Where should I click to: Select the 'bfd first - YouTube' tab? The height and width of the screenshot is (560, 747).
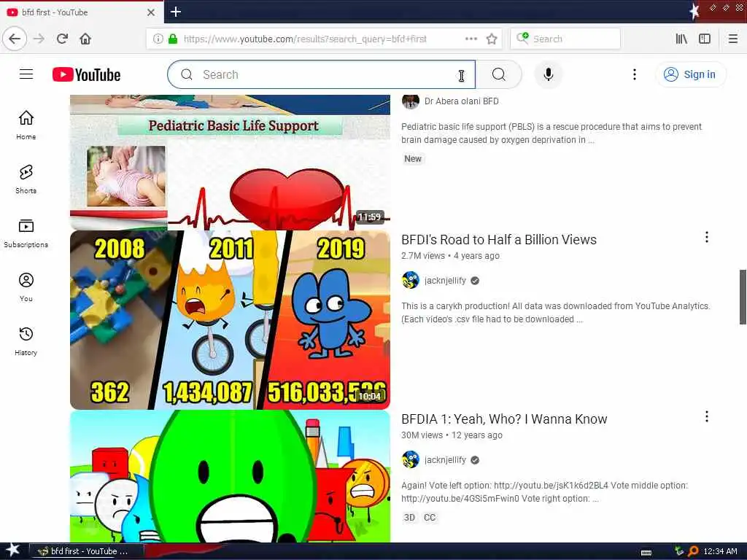[x=76, y=12]
